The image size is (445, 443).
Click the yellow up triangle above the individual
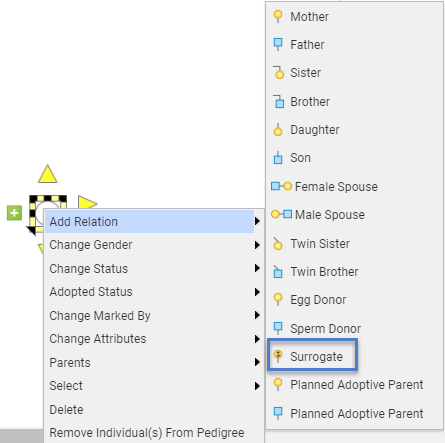[48, 174]
